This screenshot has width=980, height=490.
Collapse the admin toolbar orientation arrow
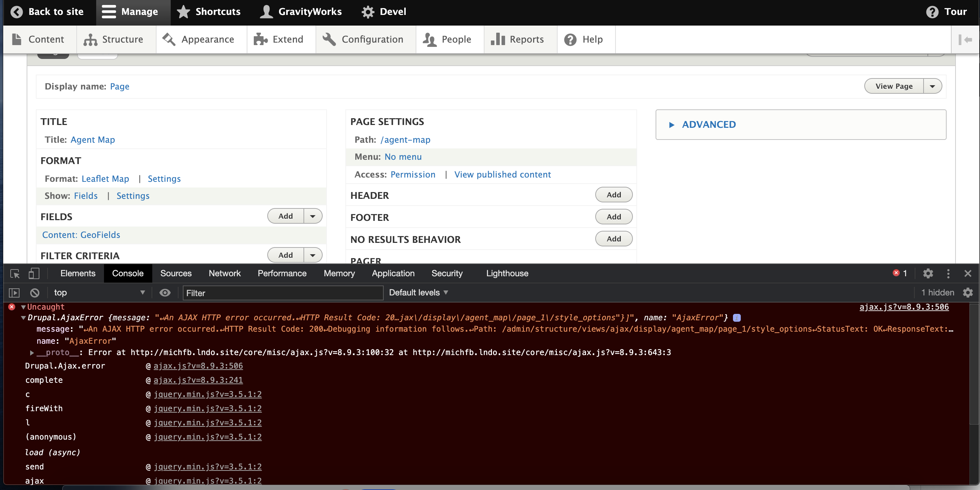965,39
